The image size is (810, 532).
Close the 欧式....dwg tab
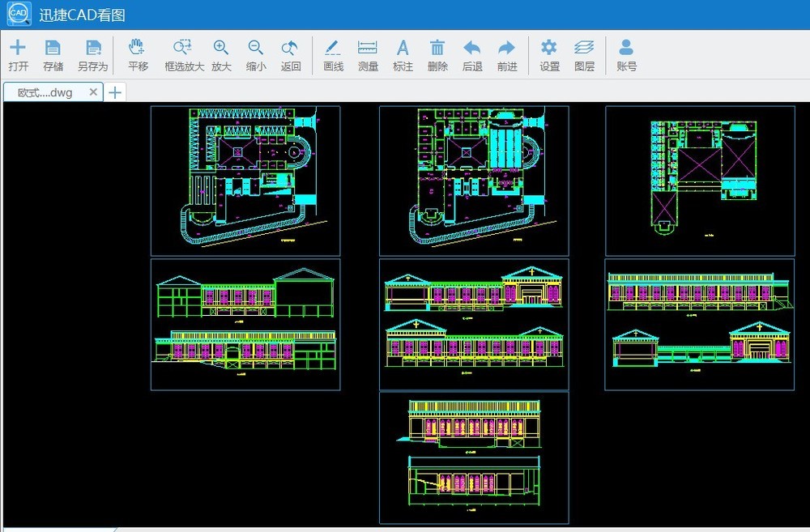coord(93,92)
